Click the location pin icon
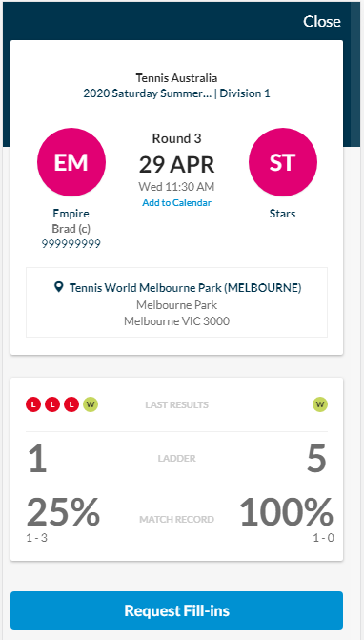The width and height of the screenshot is (364, 640). (x=59, y=287)
